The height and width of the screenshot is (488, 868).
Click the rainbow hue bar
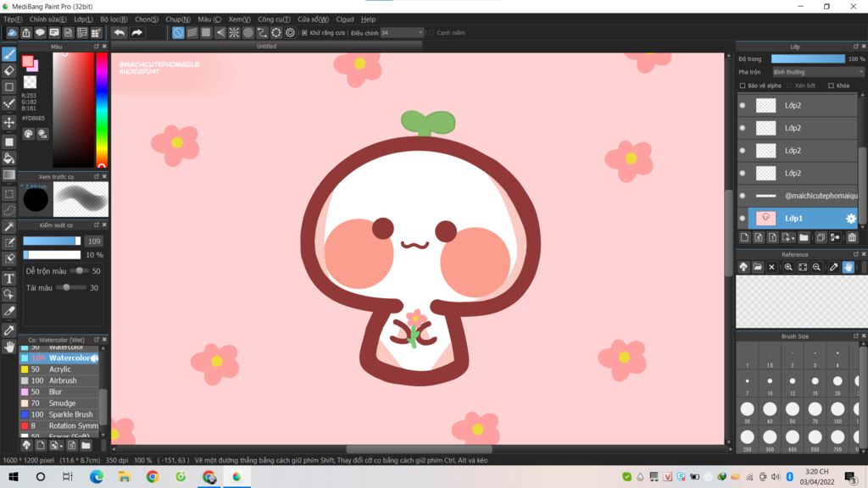tap(102, 109)
